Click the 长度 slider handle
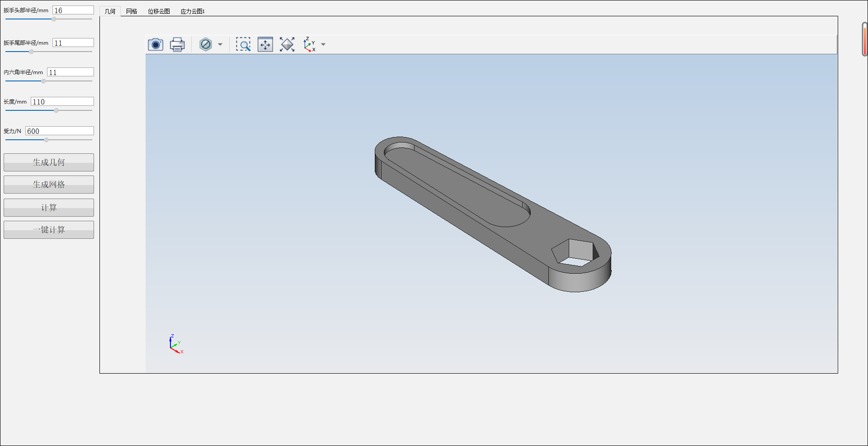Screen dimensions: 868x446 pyautogui.click(x=56, y=110)
